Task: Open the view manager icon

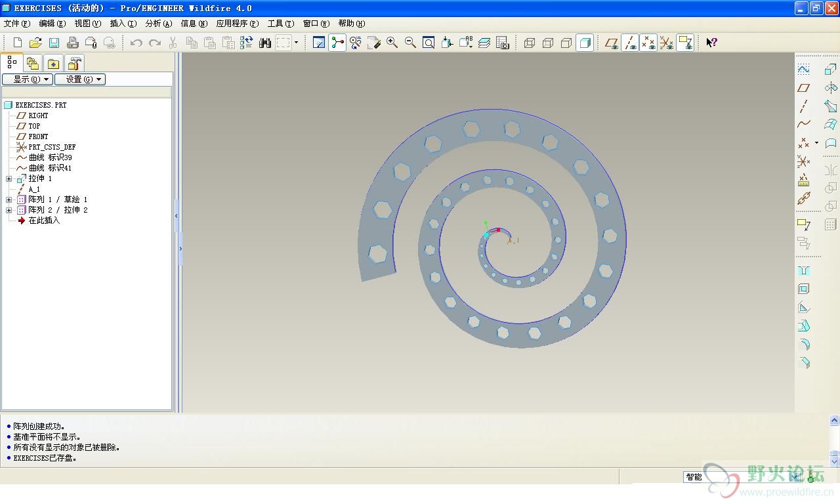Action: click(503, 43)
